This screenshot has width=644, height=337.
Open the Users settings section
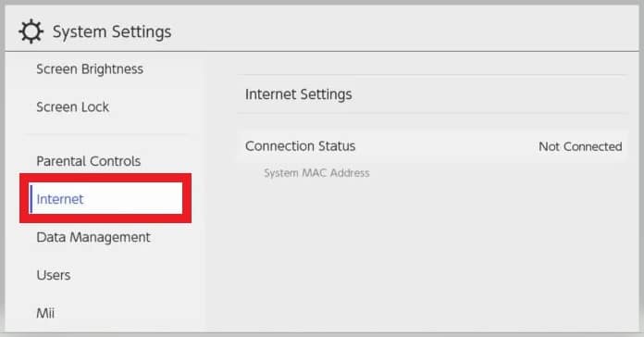pyautogui.click(x=54, y=275)
